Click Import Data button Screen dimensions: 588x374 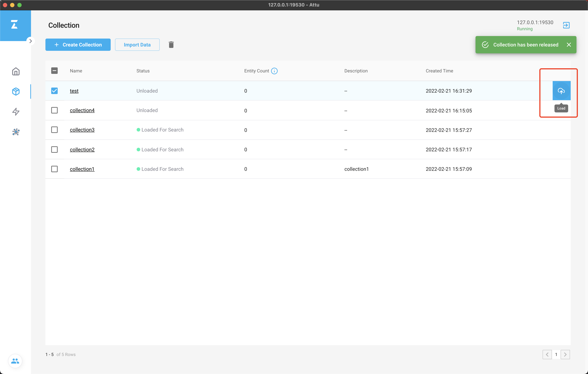click(137, 44)
